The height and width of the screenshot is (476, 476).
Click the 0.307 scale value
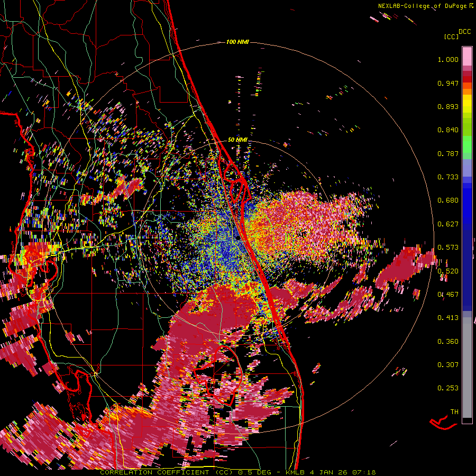tap(448, 365)
